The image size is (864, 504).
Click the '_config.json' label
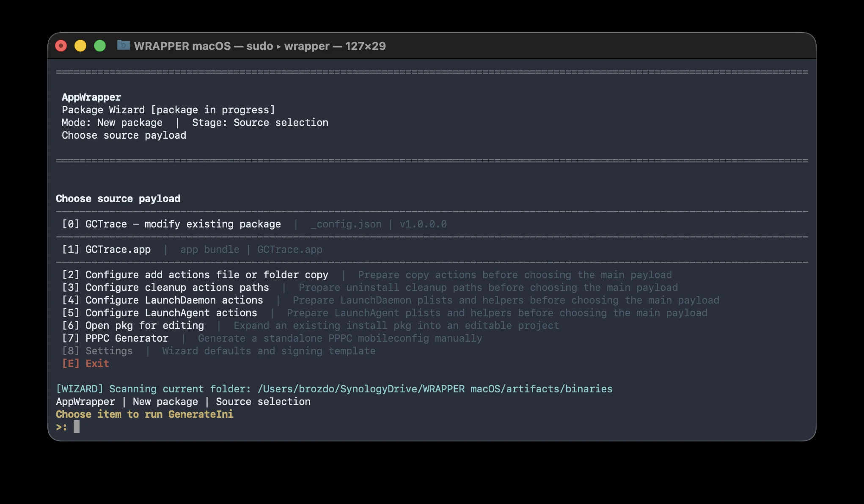346,224
